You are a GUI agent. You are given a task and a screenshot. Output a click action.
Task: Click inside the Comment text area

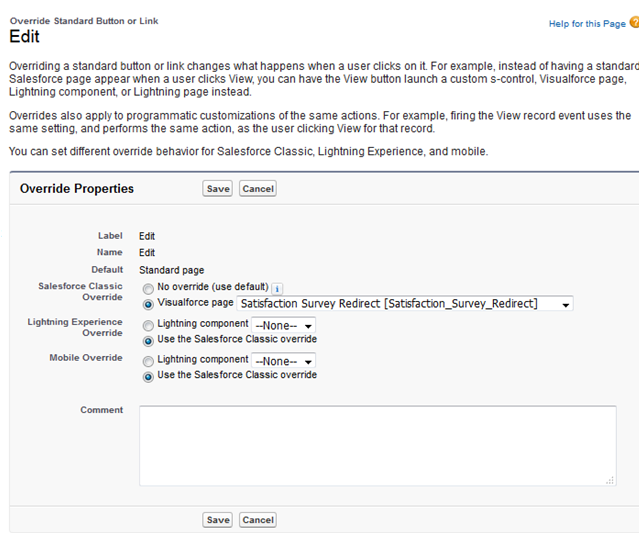click(x=377, y=445)
